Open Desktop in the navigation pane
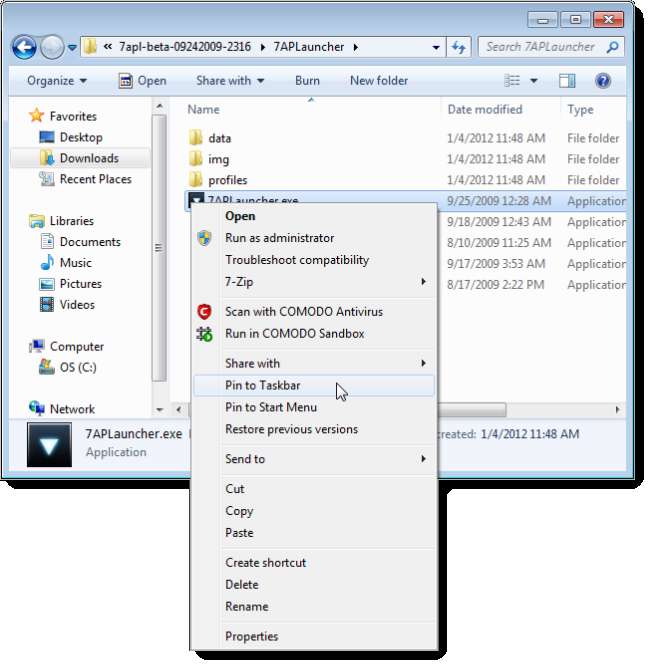This screenshot has width=650, height=666. [x=81, y=137]
